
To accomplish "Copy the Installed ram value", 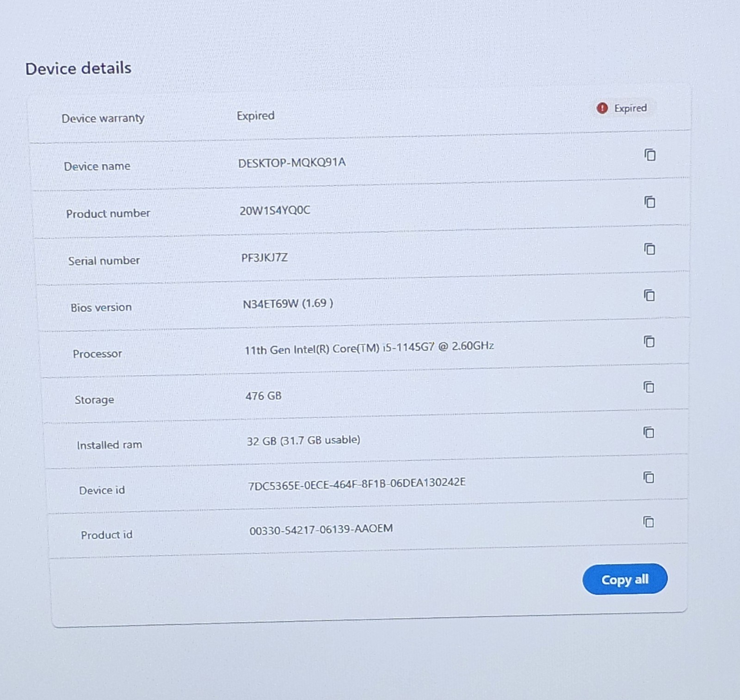I will 648,432.
